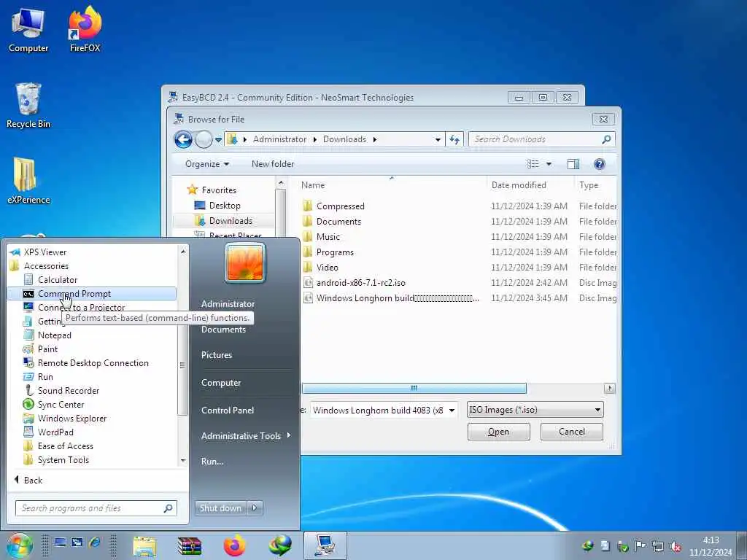Select the eXPerience folder on desktop

(x=28, y=181)
